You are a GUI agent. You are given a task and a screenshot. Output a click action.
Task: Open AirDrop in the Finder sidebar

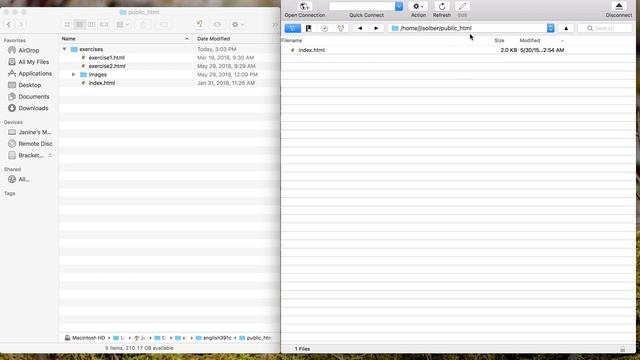tap(29, 50)
